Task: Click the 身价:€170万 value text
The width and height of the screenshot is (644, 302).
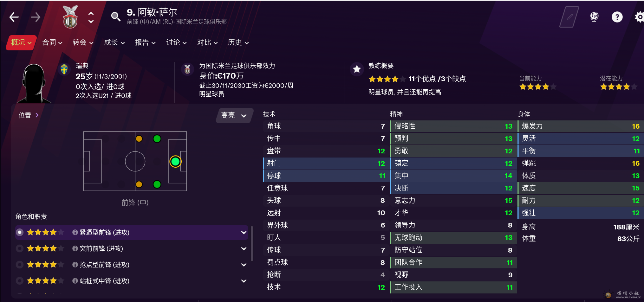Action: [x=221, y=76]
